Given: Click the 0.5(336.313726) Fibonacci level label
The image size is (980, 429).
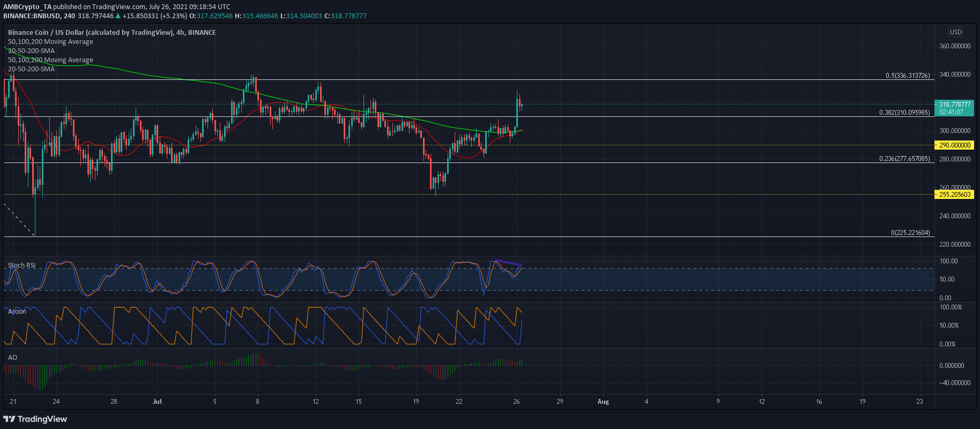Looking at the screenshot, I should pyautogui.click(x=908, y=76).
